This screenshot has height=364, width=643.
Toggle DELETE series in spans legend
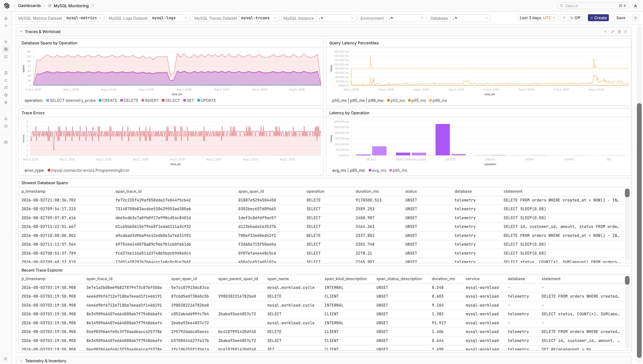[129, 101]
